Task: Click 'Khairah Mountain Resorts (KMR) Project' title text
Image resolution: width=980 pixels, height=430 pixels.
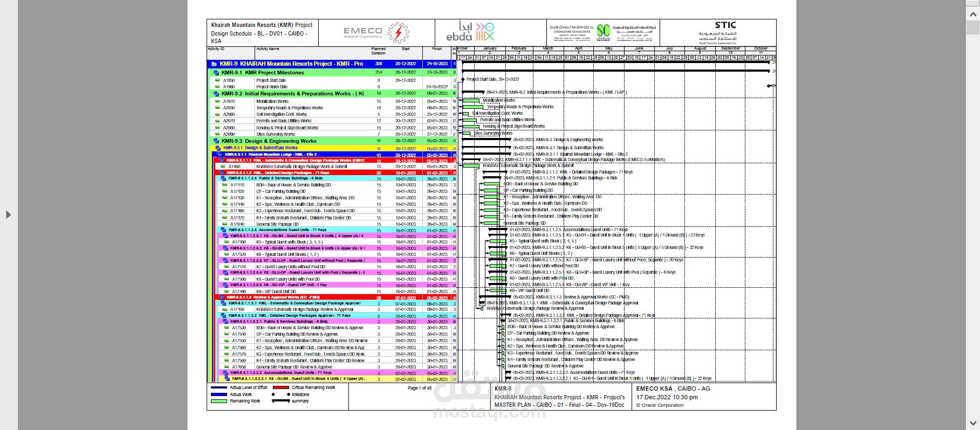Action: 262,25
